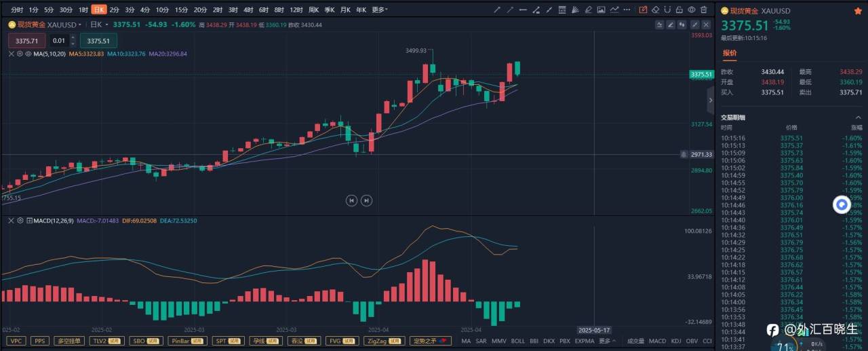Switch to the 30分 timeframe
Screen dimensions: 868x351
(x=66, y=10)
